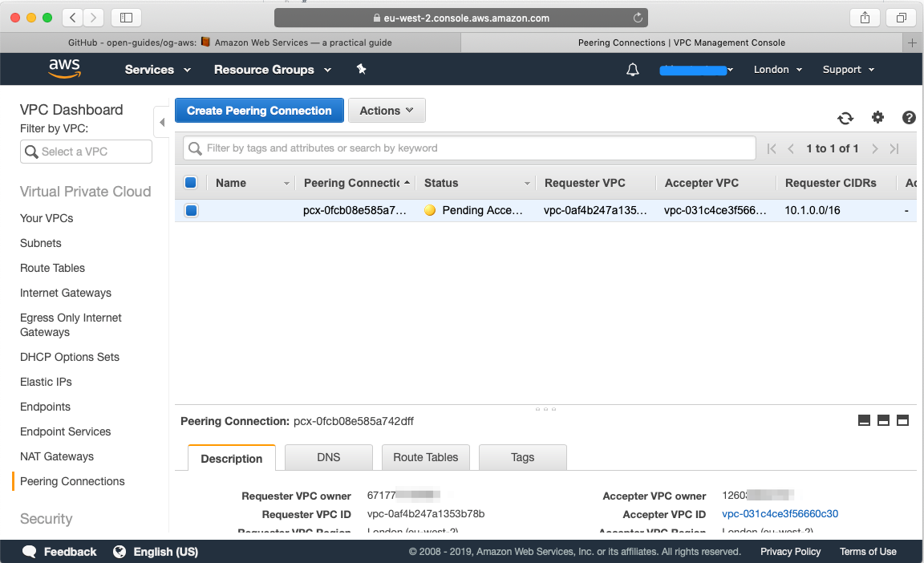
Task: Open the Resource Groups dropdown
Action: click(272, 70)
